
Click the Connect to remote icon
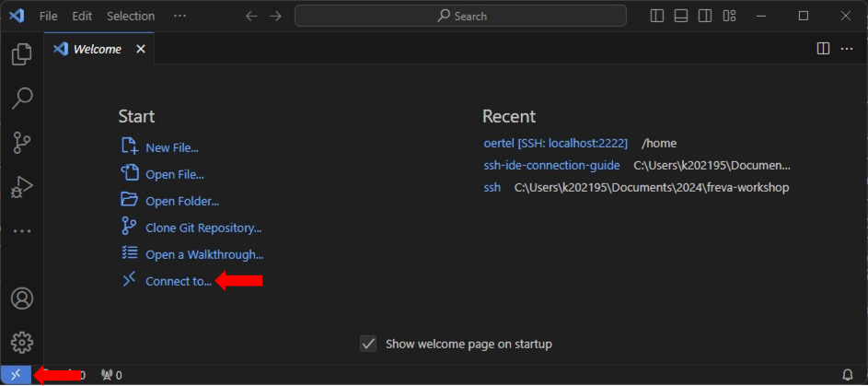[129, 280]
